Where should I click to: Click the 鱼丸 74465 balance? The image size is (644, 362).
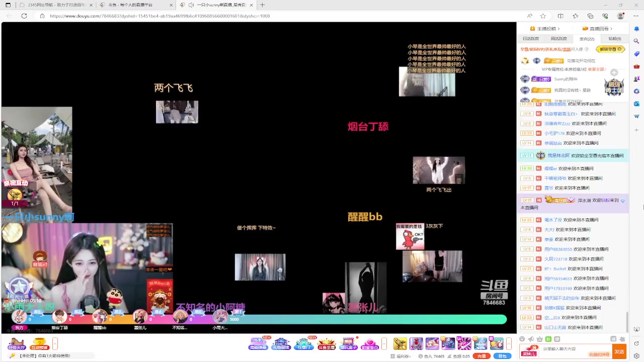[x=431, y=356]
